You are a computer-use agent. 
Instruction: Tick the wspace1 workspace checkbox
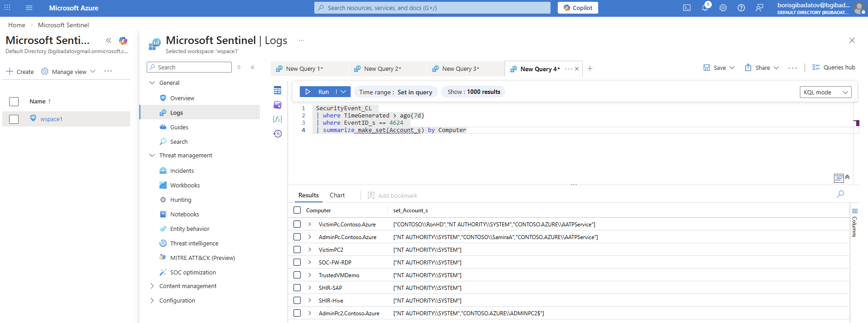14,119
